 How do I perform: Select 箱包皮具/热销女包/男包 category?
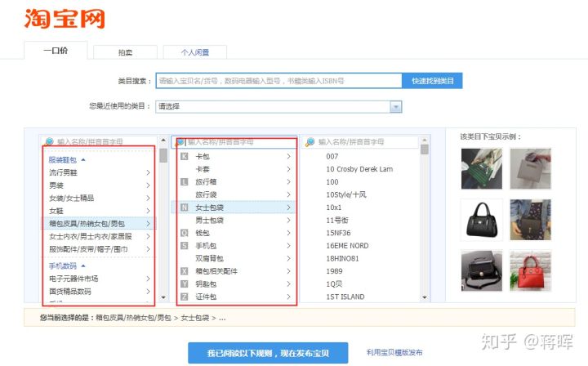pos(100,224)
